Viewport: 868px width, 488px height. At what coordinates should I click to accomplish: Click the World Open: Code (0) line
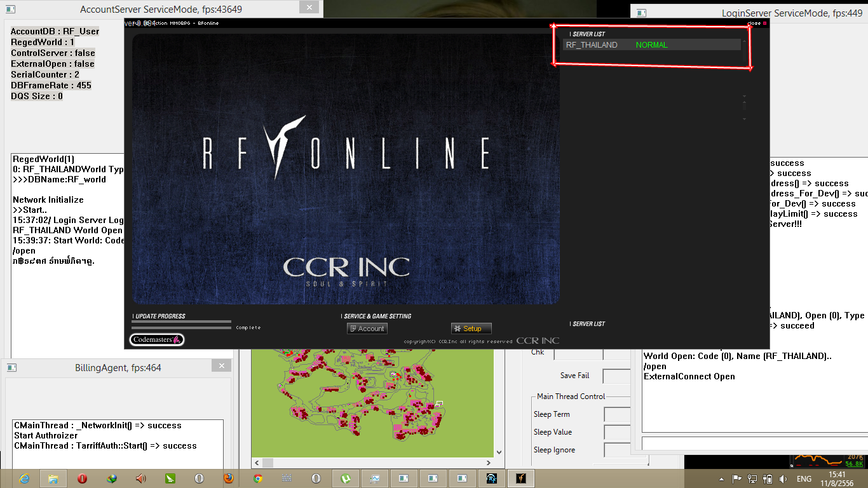click(738, 356)
